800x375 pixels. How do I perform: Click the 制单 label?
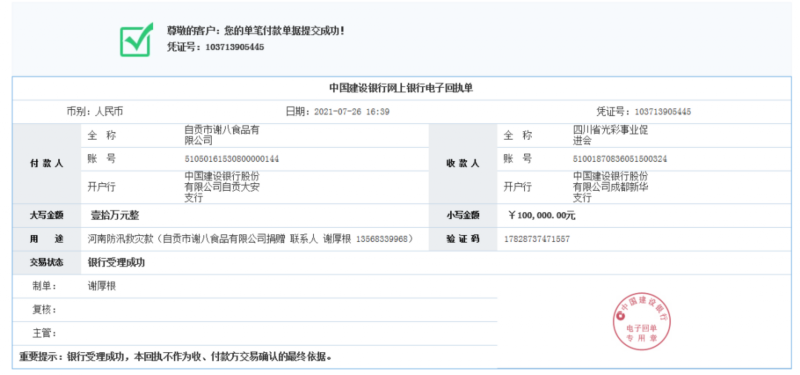(44, 286)
